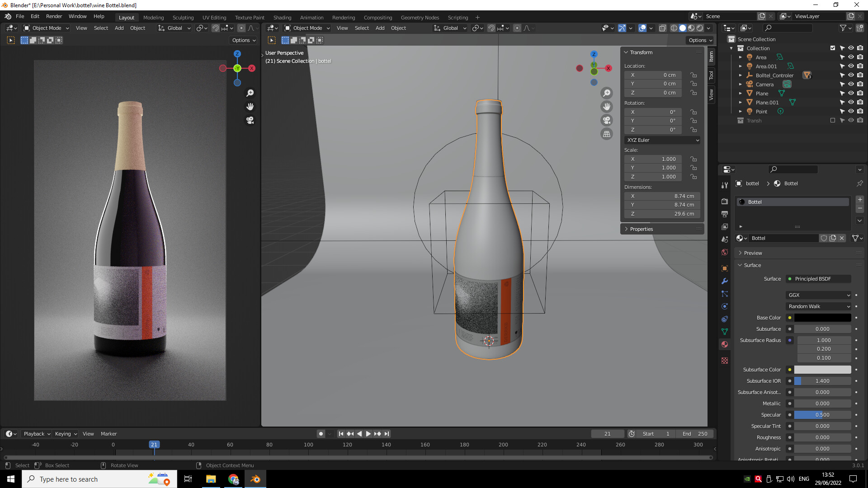The height and width of the screenshot is (488, 868).
Task: Activate the Texture Properties checker icon
Action: tap(725, 361)
